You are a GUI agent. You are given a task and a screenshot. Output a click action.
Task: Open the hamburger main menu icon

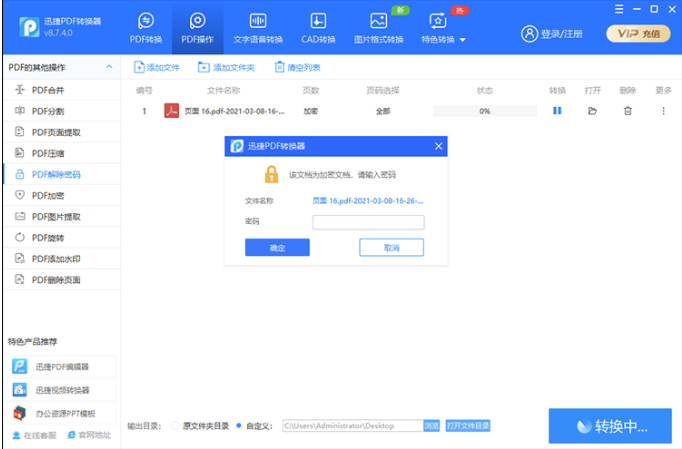619,9
